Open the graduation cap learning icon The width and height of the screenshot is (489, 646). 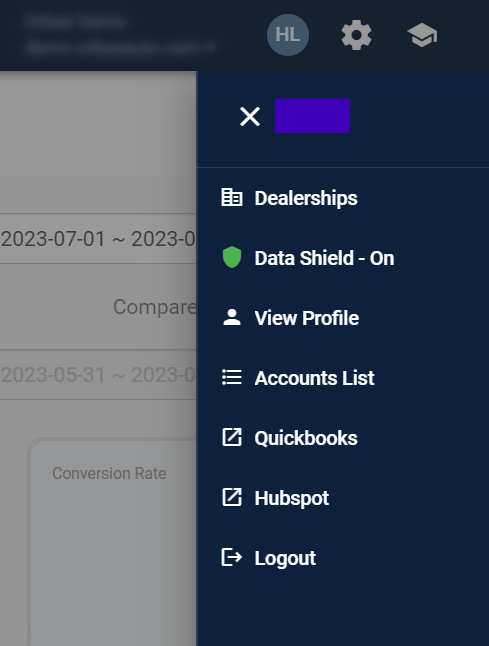[422, 35]
